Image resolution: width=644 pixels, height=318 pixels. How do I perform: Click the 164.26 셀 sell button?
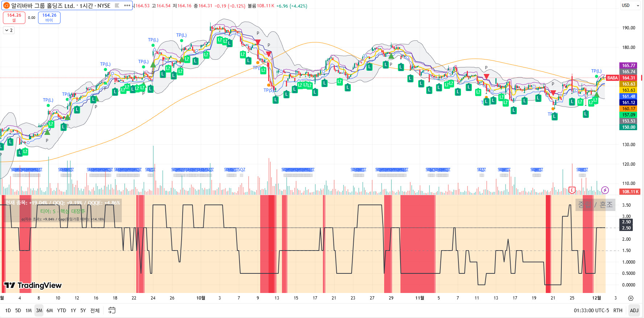pos(14,17)
